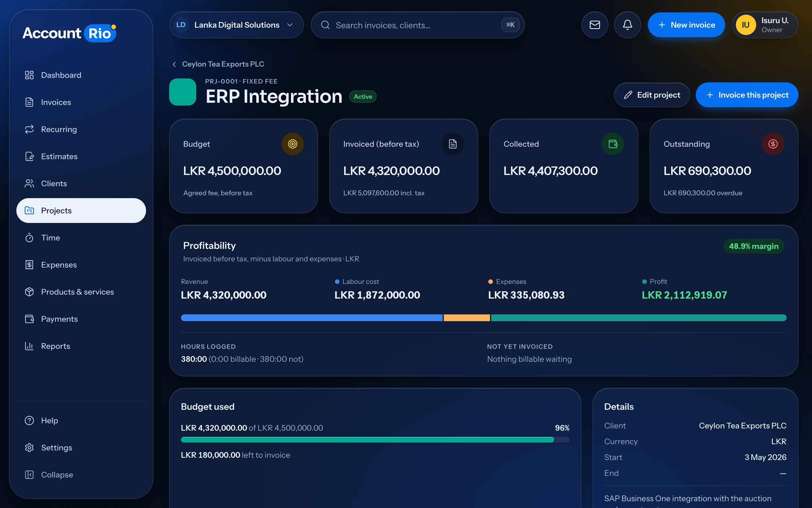Open Reports in the sidebar

coord(81,346)
